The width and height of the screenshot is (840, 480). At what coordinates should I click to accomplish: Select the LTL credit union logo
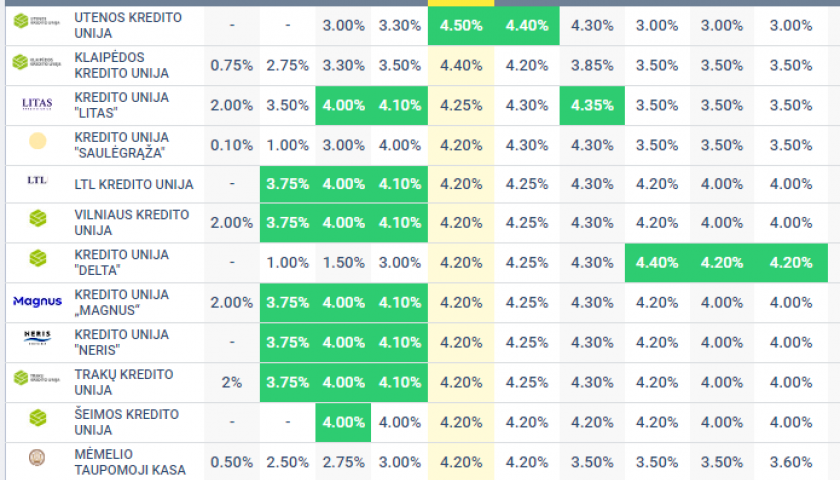(x=37, y=181)
